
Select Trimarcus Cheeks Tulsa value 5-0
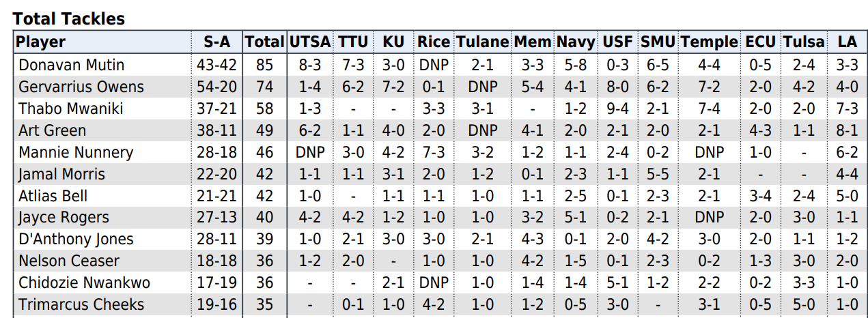804,304
